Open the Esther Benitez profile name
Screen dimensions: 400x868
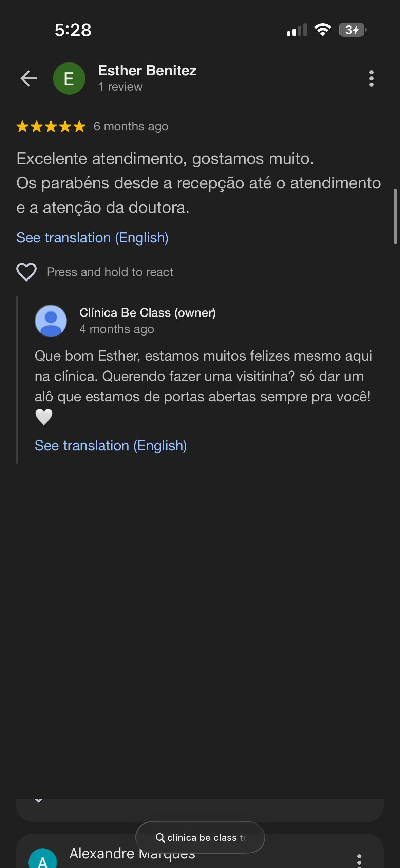[x=147, y=71]
